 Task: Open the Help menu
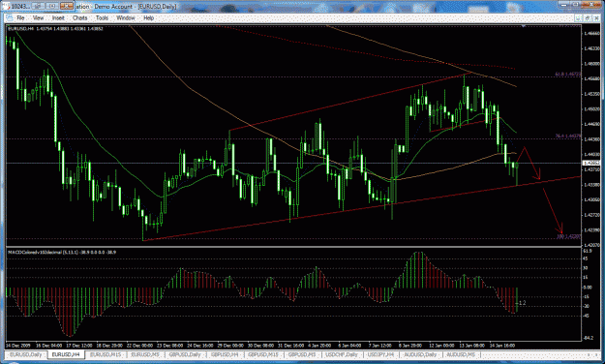(x=148, y=17)
